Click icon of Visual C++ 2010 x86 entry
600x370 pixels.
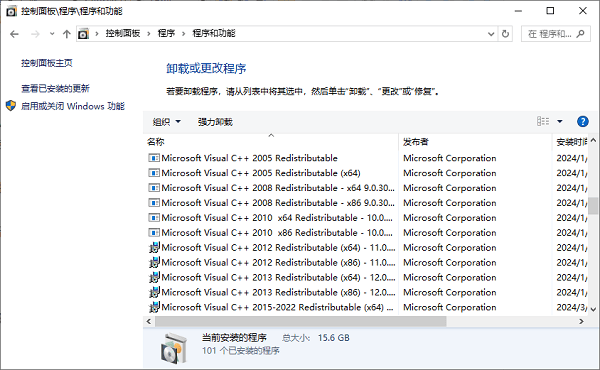154,233
